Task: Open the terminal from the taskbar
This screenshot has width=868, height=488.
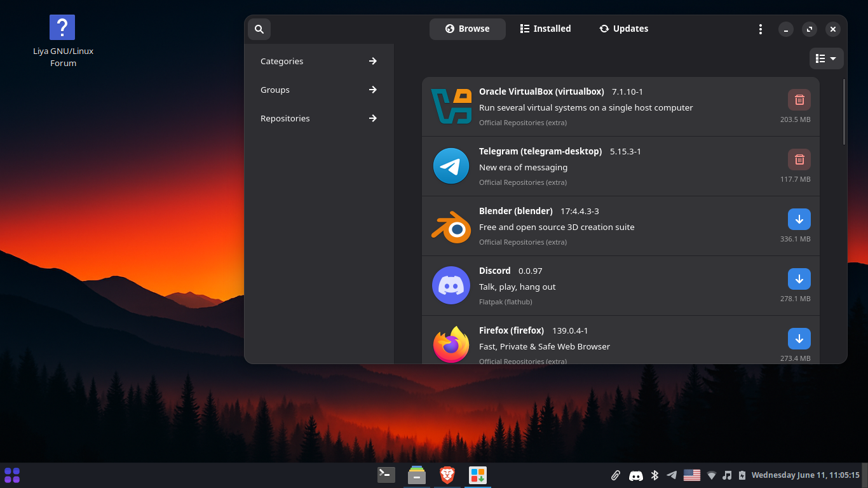Action: pyautogui.click(x=386, y=475)
